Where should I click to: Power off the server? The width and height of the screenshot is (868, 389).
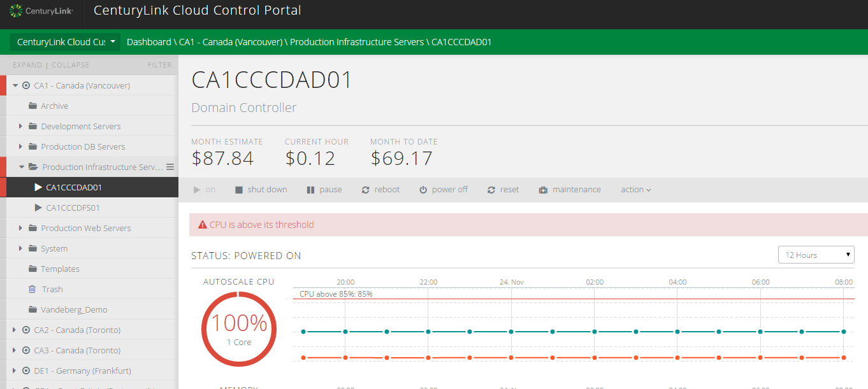(444, 190)
